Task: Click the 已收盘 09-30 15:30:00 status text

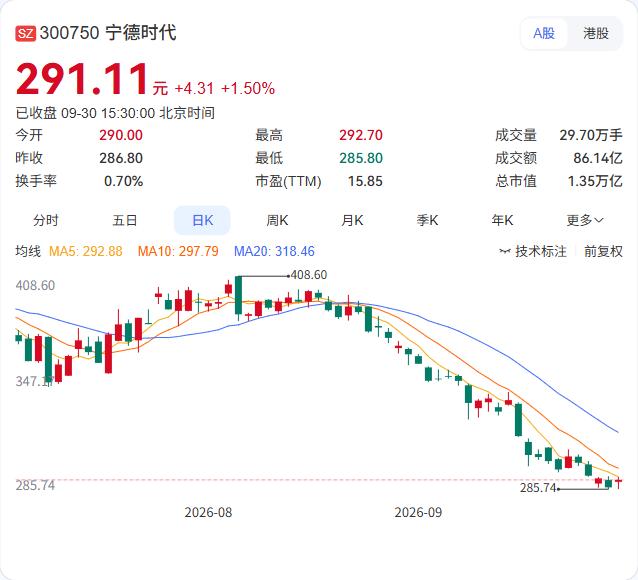Action: coord(115,113)
